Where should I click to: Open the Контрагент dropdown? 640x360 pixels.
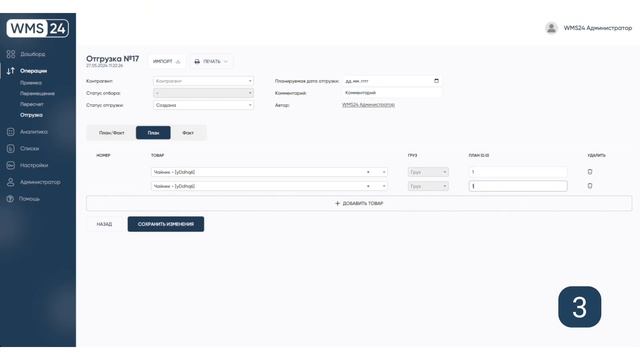(203, 81)
